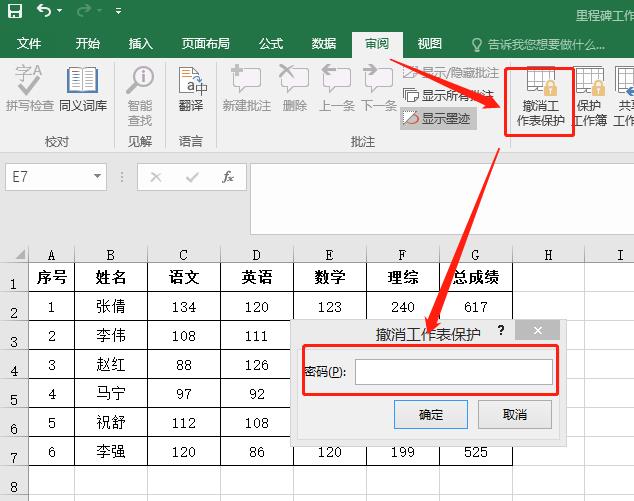Viewport: 634px width, 501px height.
Task: Click inside the formula bar input area
Action: pos(442,199)
